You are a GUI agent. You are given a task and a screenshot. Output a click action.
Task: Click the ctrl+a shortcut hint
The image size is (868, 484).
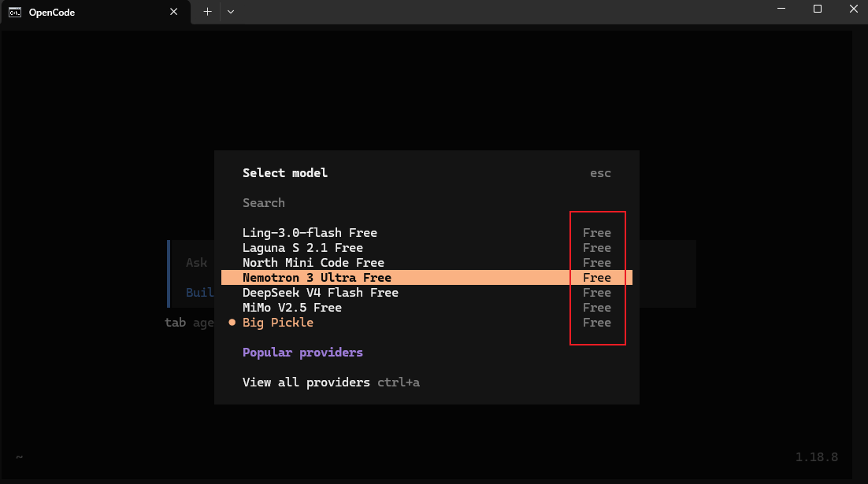coord(399,382)
